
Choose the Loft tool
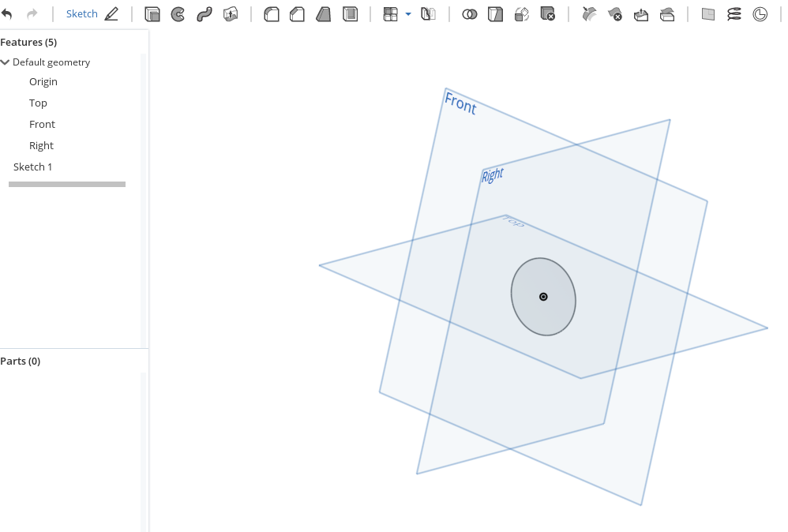click(x=231, y=14)
